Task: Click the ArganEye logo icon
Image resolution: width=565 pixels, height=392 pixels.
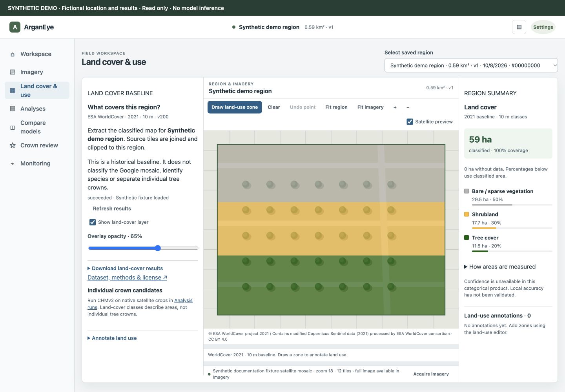Action: pyautogui.click(x=15, y=27)
